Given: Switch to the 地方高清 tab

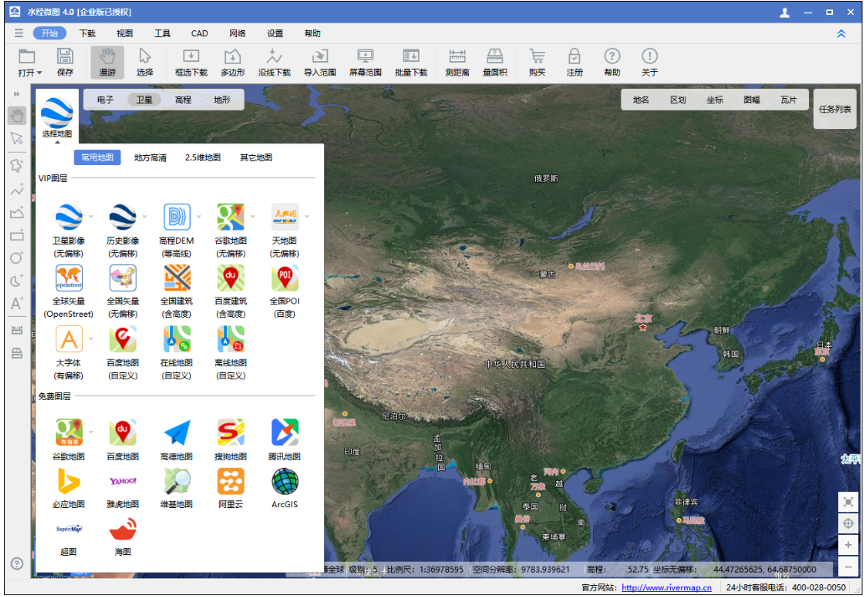Looking at the screenshot, I should click(150, 157).
